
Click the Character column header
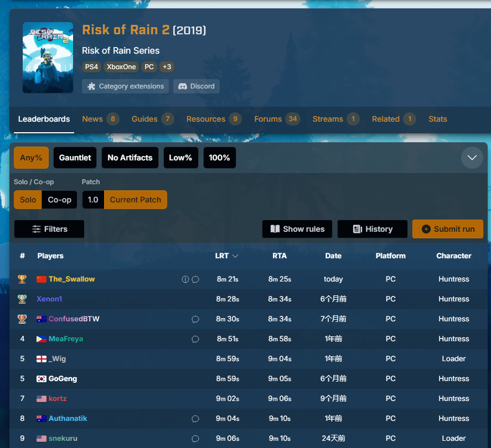pos(454,256)
